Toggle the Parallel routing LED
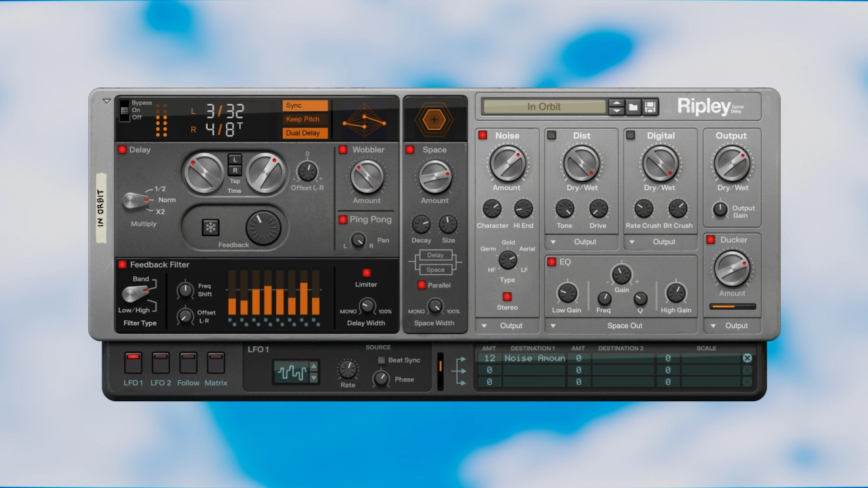This screenshot has height=488, width=868. click(x=422, y=285)
